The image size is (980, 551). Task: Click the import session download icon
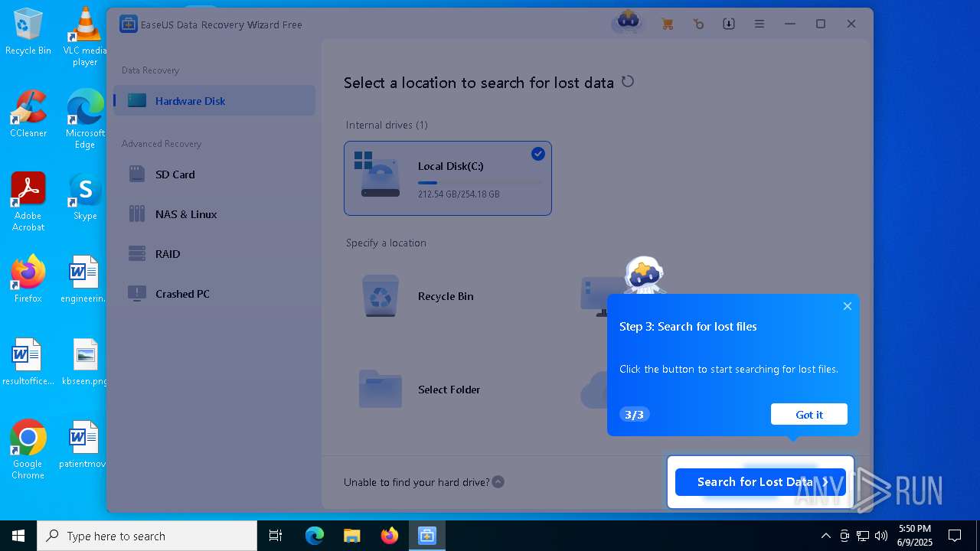729,24
